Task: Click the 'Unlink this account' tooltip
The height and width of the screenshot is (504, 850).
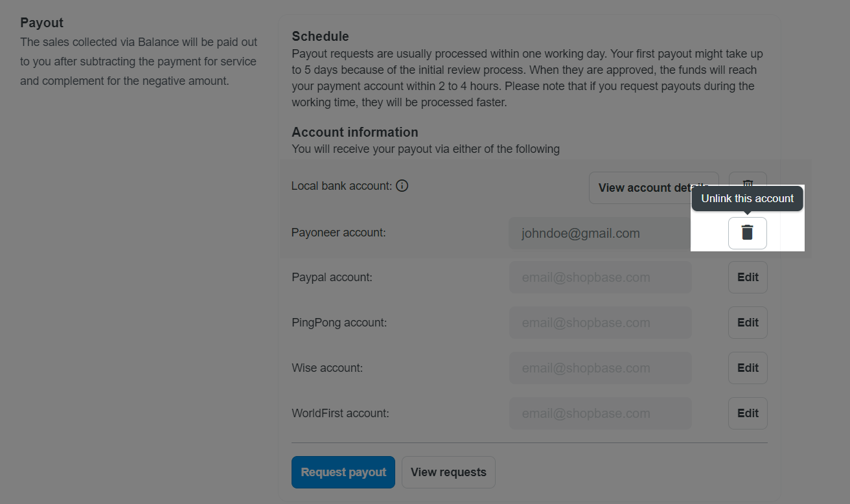Action: tap(747, 198)
